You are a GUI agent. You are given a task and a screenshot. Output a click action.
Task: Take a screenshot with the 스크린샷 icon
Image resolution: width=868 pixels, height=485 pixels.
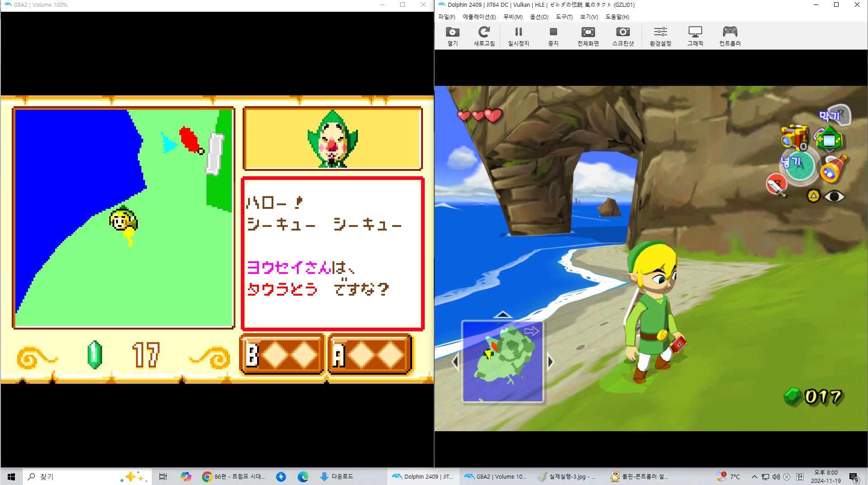pos(623,36)
